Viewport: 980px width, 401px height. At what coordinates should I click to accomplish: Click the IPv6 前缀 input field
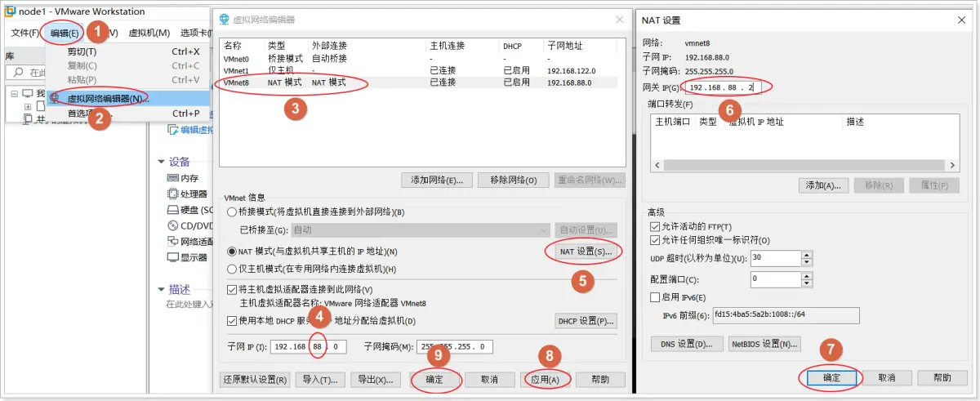pyautogui.click(x=784, y=315)
